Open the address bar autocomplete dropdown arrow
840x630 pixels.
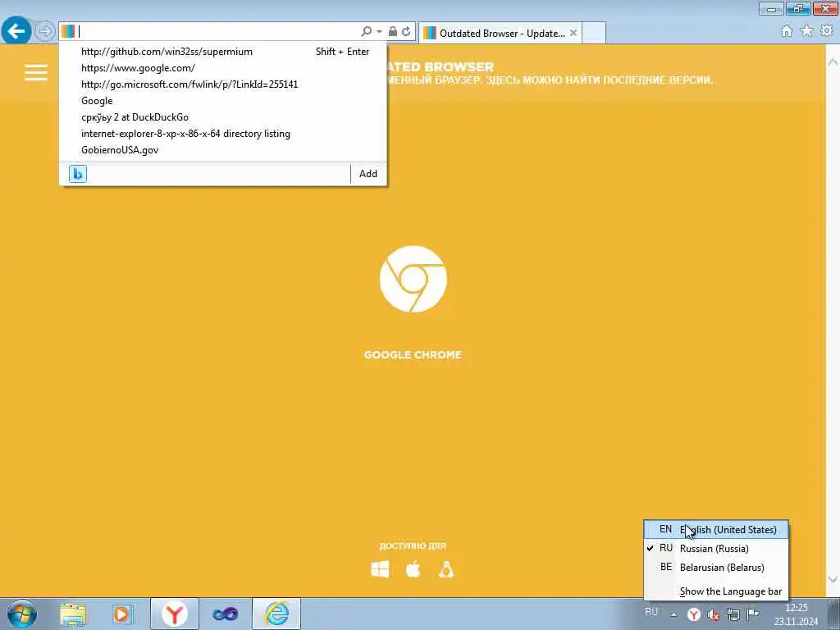point(379,32)
